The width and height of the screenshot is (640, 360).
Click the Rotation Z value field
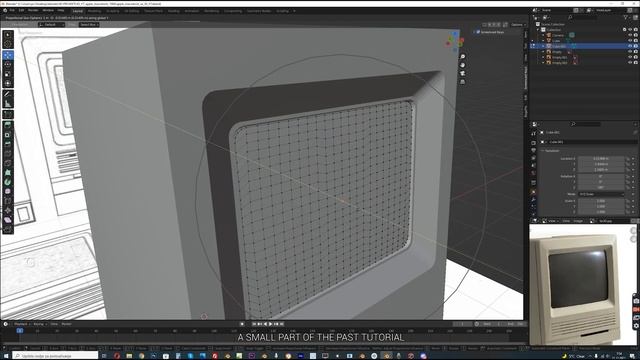[601, 187]
